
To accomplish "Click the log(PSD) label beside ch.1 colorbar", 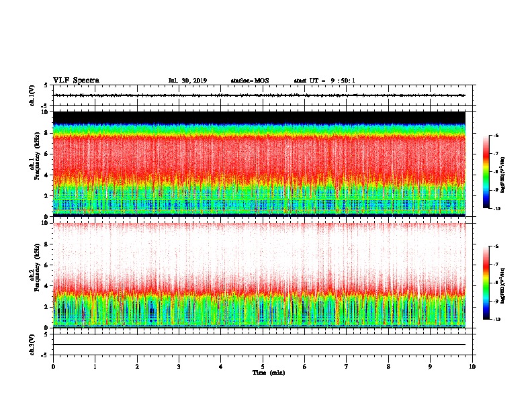I will click(502, 175).
